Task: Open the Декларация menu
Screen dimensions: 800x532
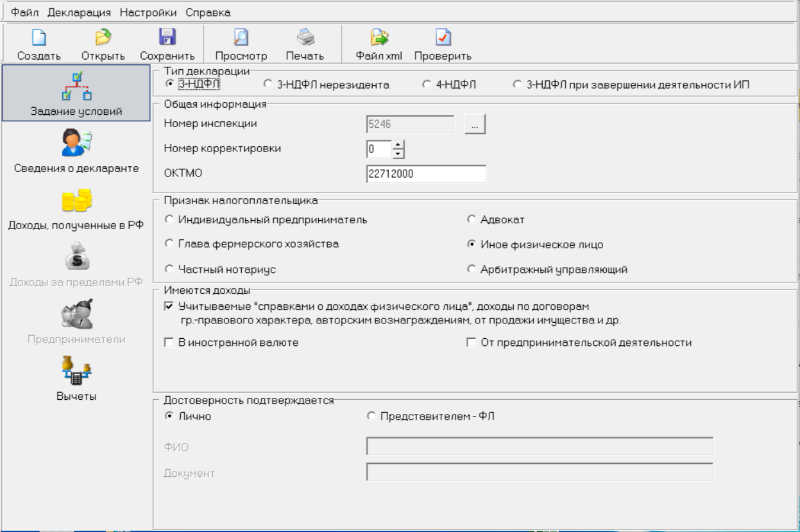Action: [79, 12]
